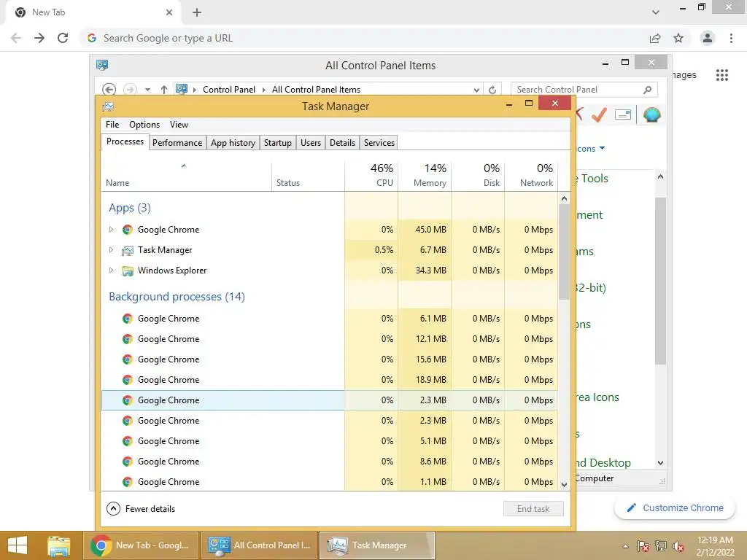747x560 pixels.
Task: Click Chrome icon of the 18.9 MB process
Action: (127, 380)
